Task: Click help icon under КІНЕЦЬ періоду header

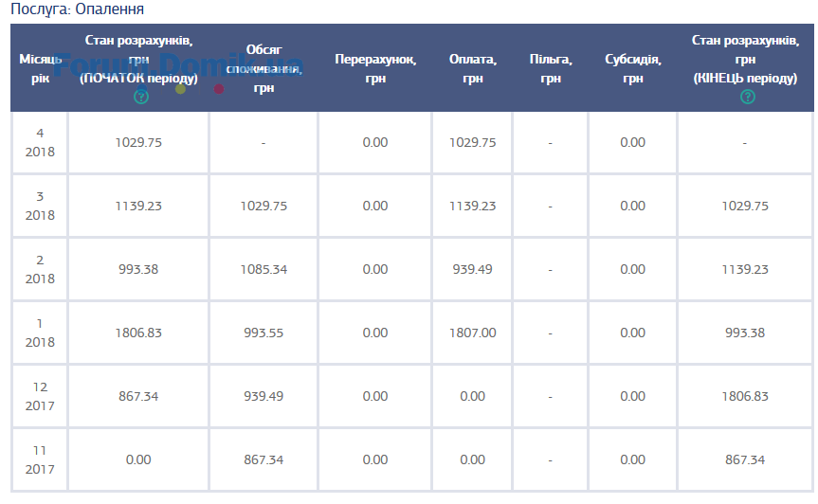Action: tap(748, 97)
